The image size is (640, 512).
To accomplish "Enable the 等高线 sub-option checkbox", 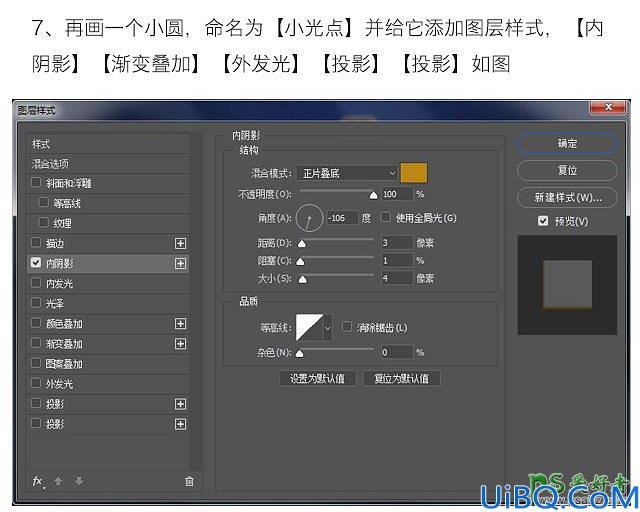I will (x=43, y=202).
